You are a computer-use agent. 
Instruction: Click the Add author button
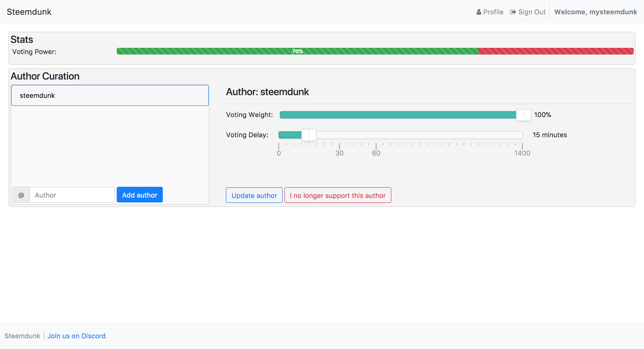point(140,195)
